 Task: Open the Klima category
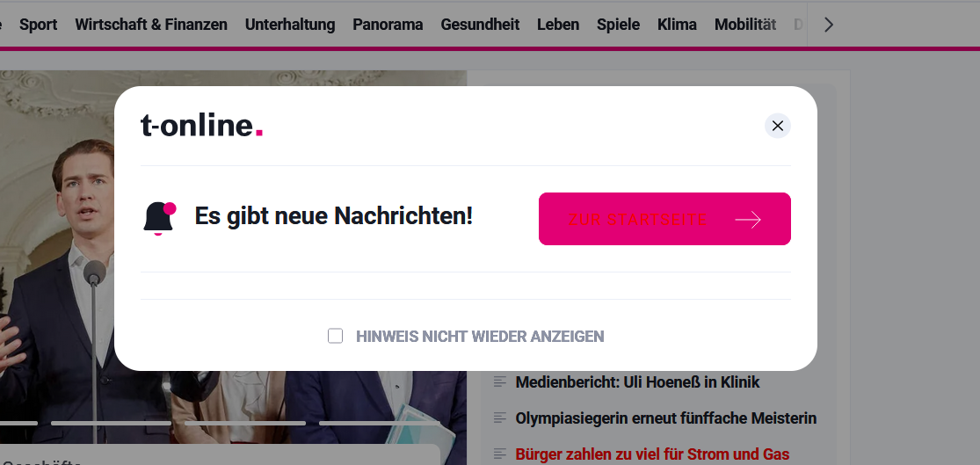(x=677, y=25)
